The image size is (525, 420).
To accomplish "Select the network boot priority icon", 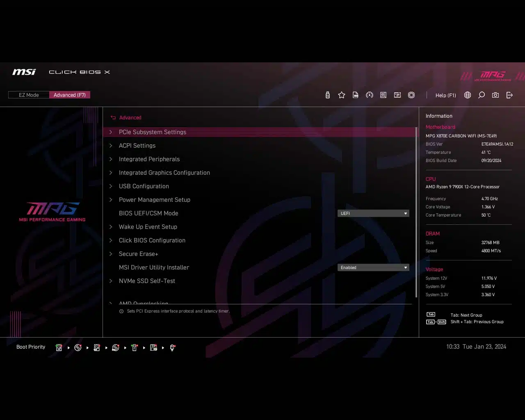I will coord(172,347).
